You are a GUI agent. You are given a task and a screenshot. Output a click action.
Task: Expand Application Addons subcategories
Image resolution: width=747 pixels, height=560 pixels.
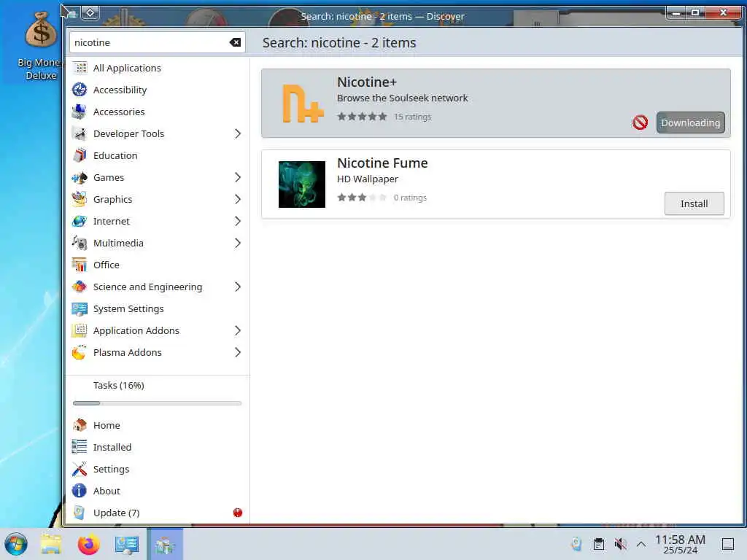pyautogui.click(x=238, y=331)
